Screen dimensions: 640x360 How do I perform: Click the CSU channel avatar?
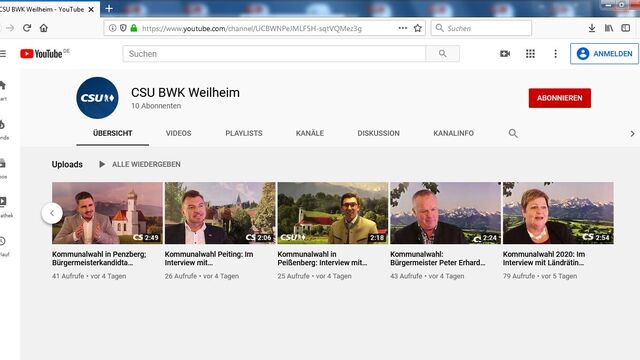pyautogui.click(x=97, y=98)
